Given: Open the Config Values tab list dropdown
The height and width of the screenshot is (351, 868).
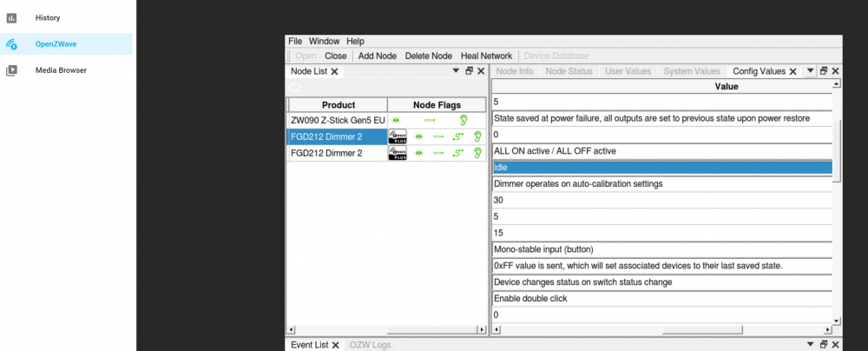Looking at the screenshot, I should [x=810, y=70].
